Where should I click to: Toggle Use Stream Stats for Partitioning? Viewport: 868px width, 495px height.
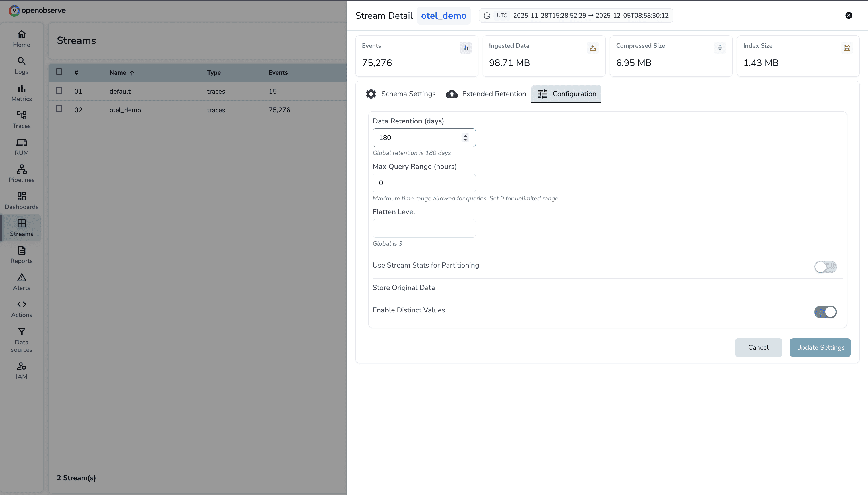(x=825, y=267)
